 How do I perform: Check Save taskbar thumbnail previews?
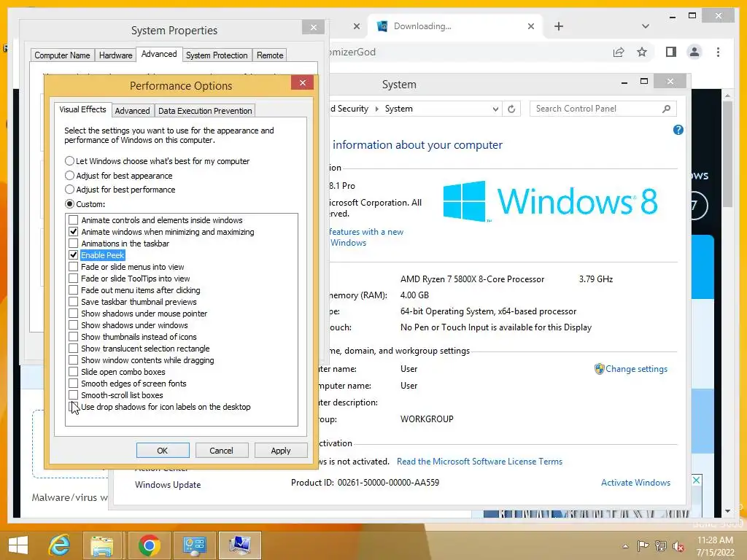point(74,302)
